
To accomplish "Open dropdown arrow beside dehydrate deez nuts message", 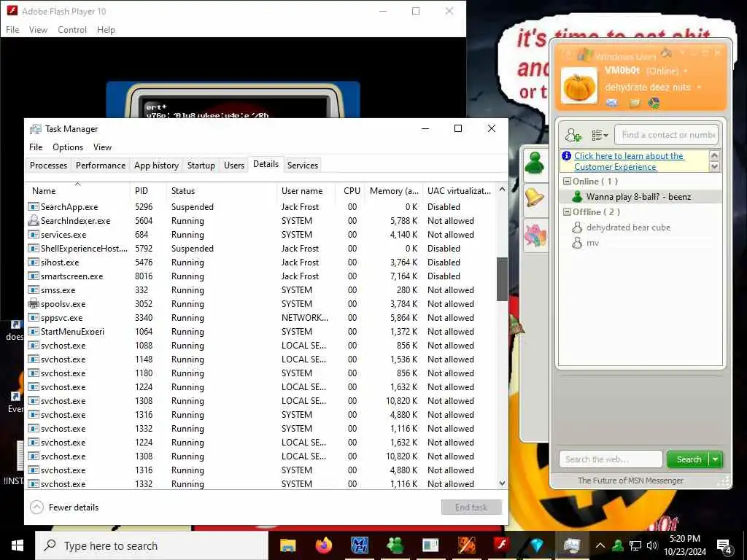I will pos(699,87).
